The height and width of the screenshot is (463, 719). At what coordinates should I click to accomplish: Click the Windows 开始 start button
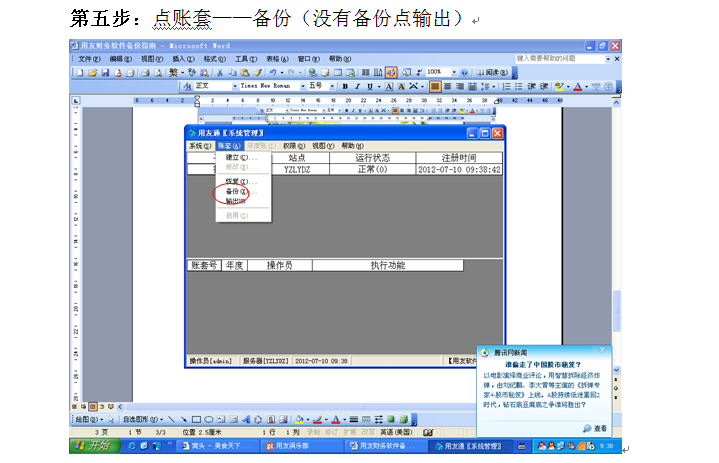94,446
